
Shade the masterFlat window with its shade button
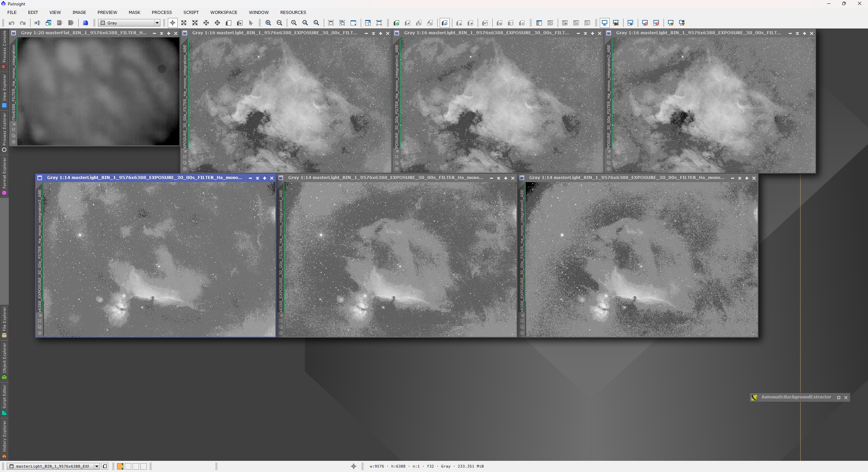point(161,33)
